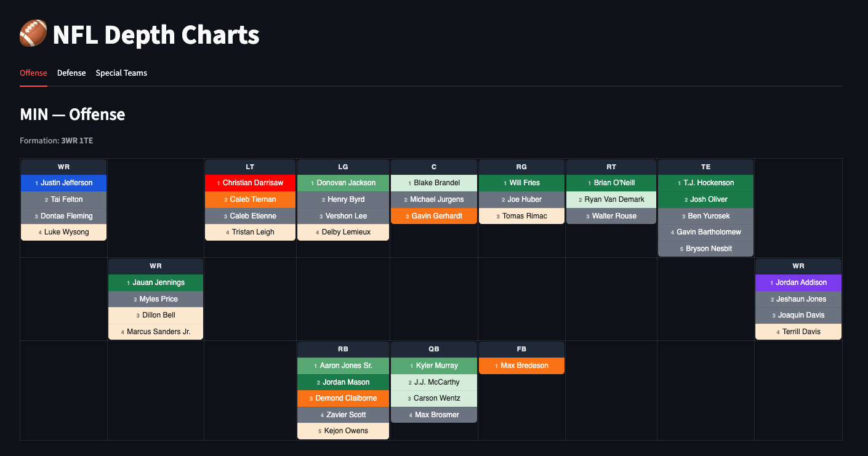Click J.J. McCarthy's entry
This screenshot has height=456, width=868.
pyautogui.click(x=434, y=382)
